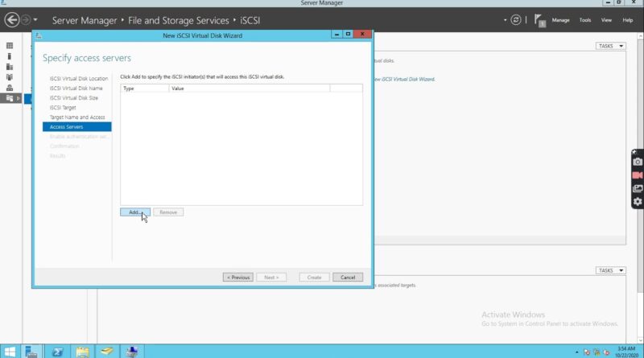Open the navigation history dropdown arrow

(35, 19)
